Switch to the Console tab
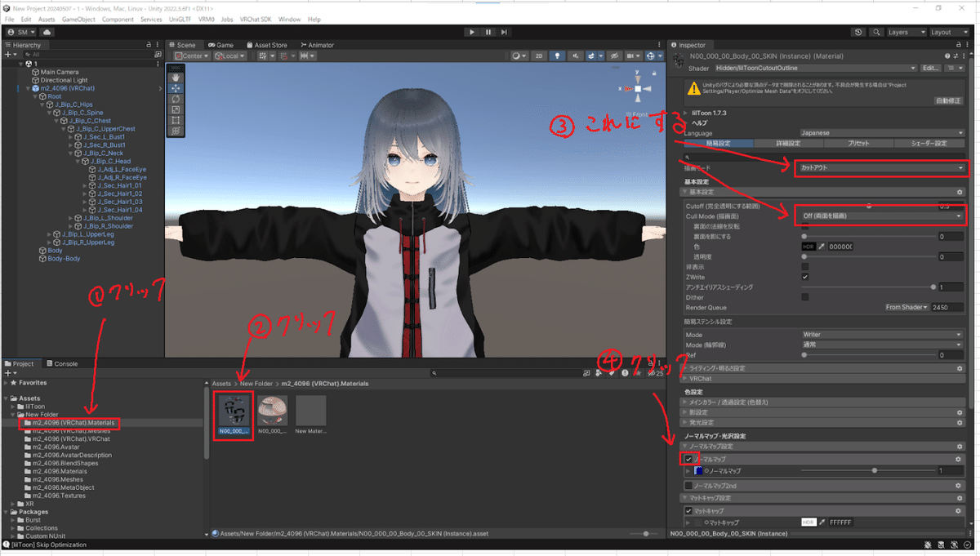 pos(62,363)
